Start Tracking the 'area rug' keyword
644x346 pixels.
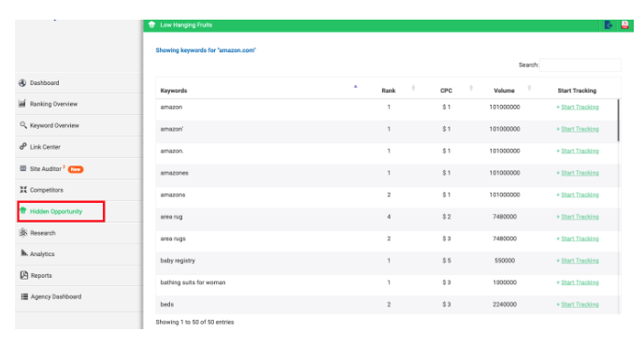pos(578,217)
